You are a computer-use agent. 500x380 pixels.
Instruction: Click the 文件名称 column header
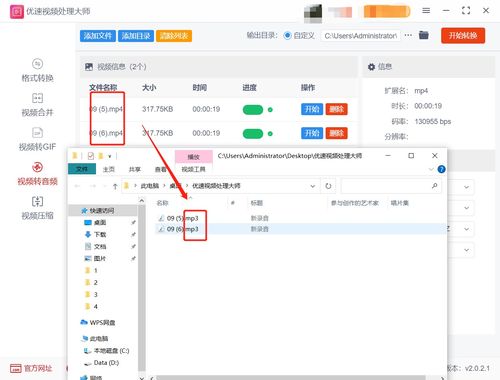(x=103, y=88)
